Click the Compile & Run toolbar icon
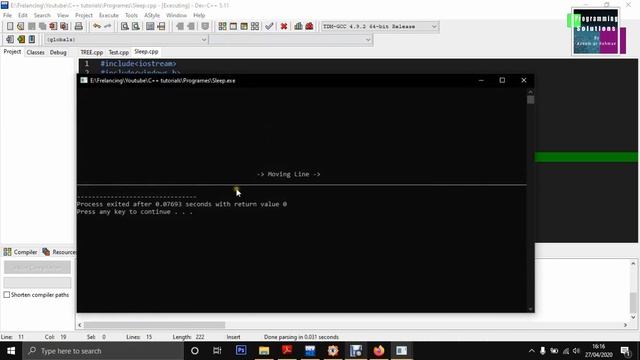The height and width of the screenshot is (360, 640). pyautogui.click(x=244, y=26)
